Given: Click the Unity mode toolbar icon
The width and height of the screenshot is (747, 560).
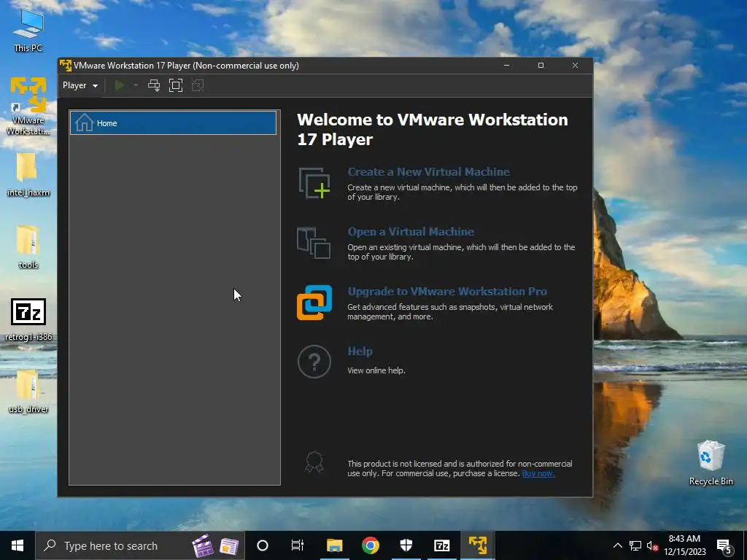Looking at the screenshot, I should tap(198, 86).
